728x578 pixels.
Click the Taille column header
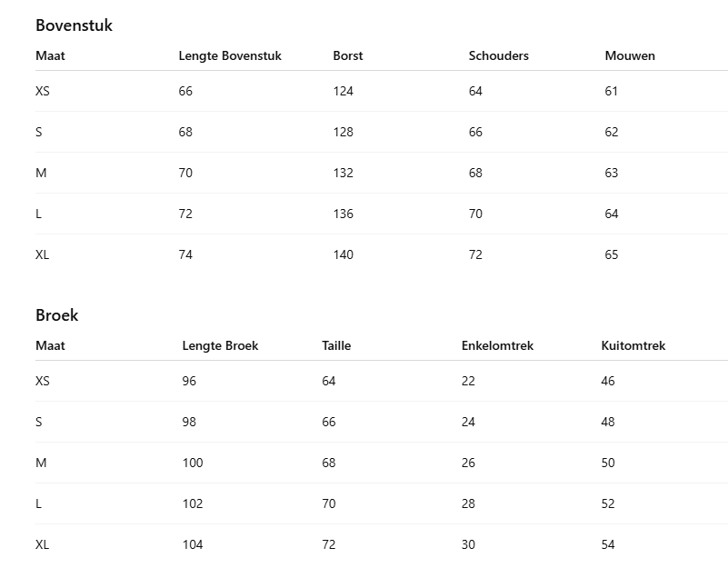pos(336,345)
